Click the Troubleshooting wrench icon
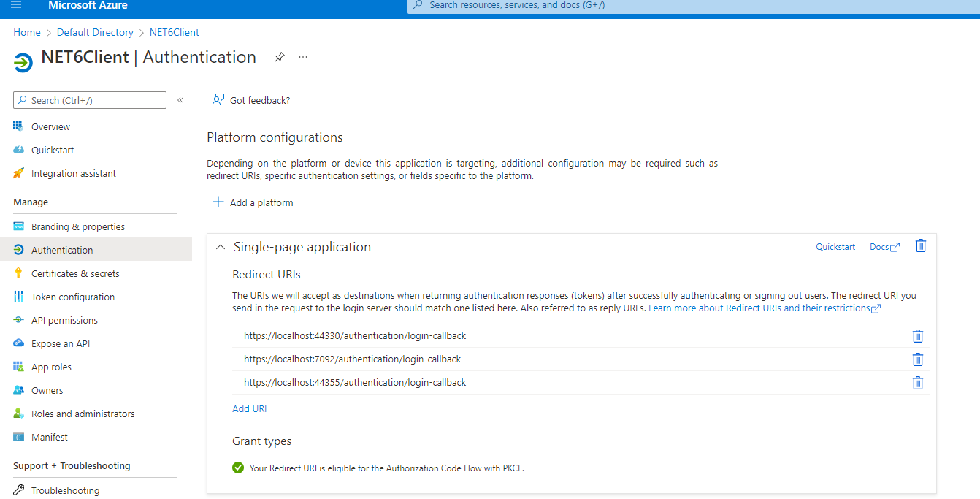The width and height of the screenshot is (980, 499). pyautogui.click(x=18, y=490)
